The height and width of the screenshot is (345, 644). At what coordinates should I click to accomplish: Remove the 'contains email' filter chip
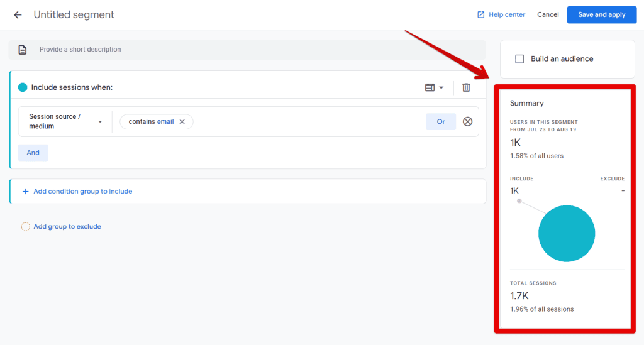point(182,122)
